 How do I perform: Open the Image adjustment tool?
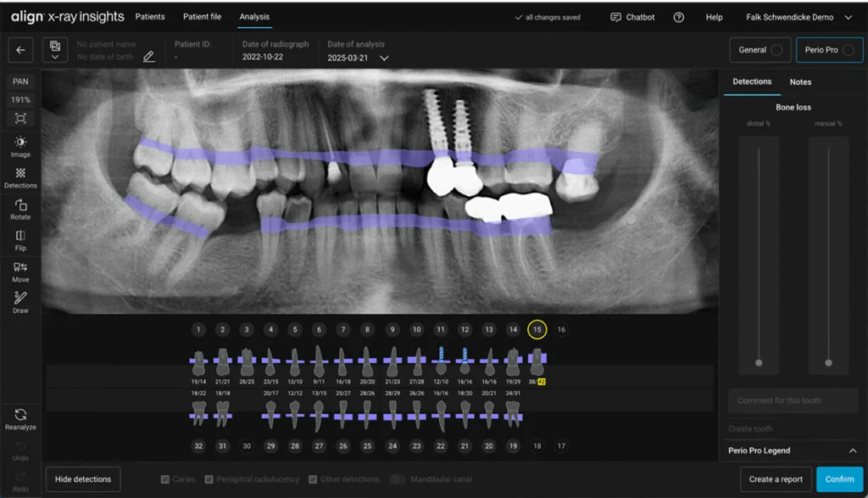[19, 146]
